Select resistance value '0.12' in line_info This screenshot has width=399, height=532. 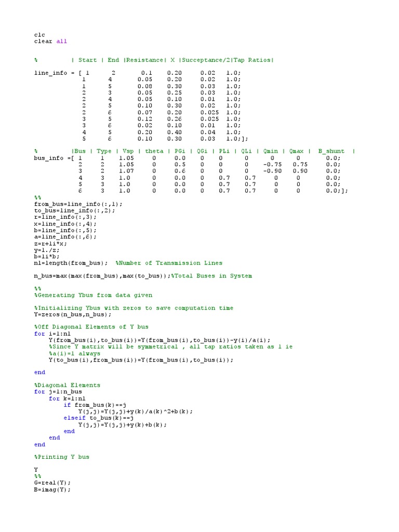[145, 119]
